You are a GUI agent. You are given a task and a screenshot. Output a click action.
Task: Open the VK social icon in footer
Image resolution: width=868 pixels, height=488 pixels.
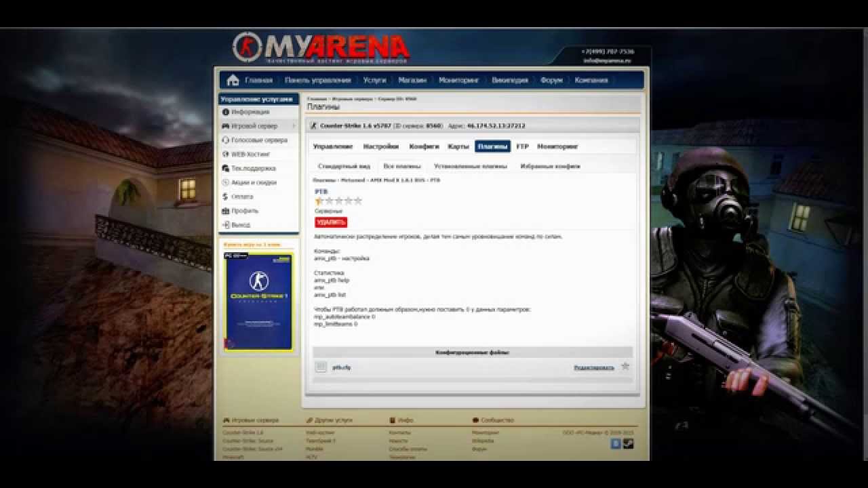click(x=616, y=444)
